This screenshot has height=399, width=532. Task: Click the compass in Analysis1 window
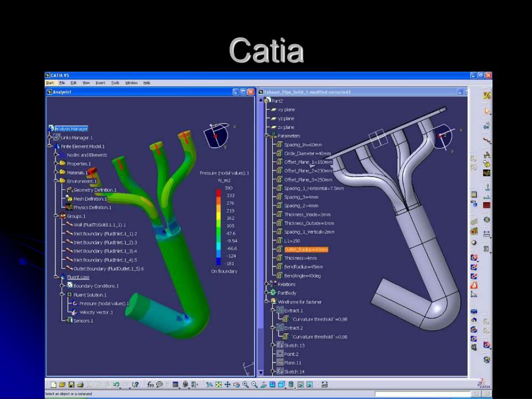point(216,136)
